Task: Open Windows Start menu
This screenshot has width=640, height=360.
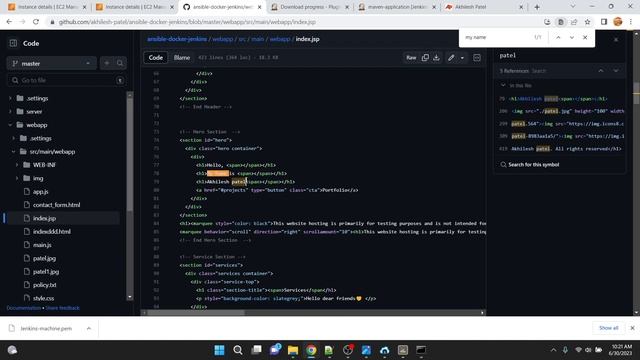Action: tap(219, 350)
